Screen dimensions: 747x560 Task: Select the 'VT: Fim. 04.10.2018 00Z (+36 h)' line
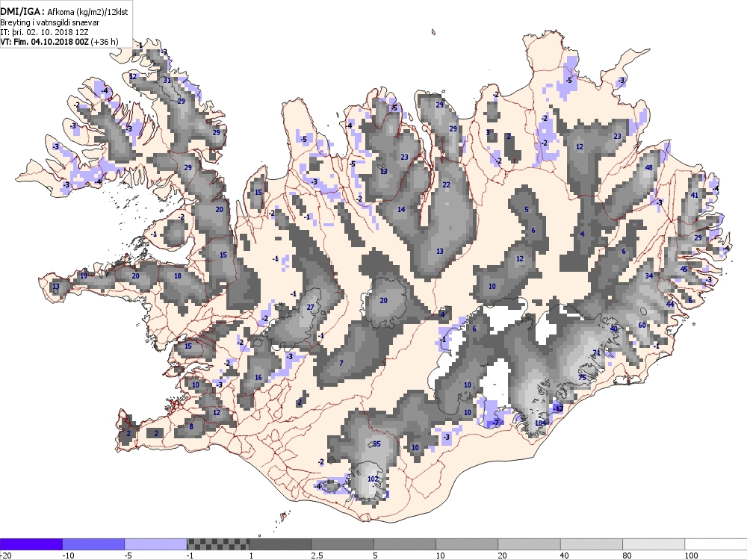coord(59,41)
